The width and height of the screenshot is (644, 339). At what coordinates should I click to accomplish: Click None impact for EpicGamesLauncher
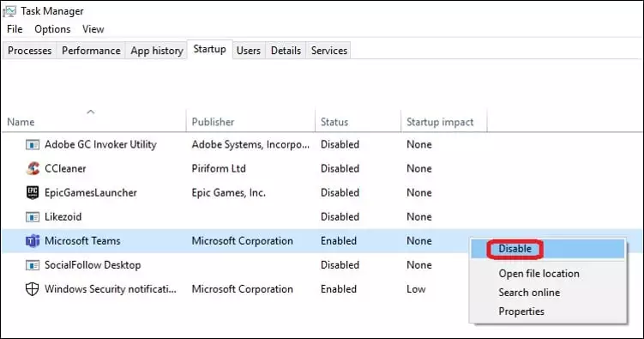[x=419, y=193]
